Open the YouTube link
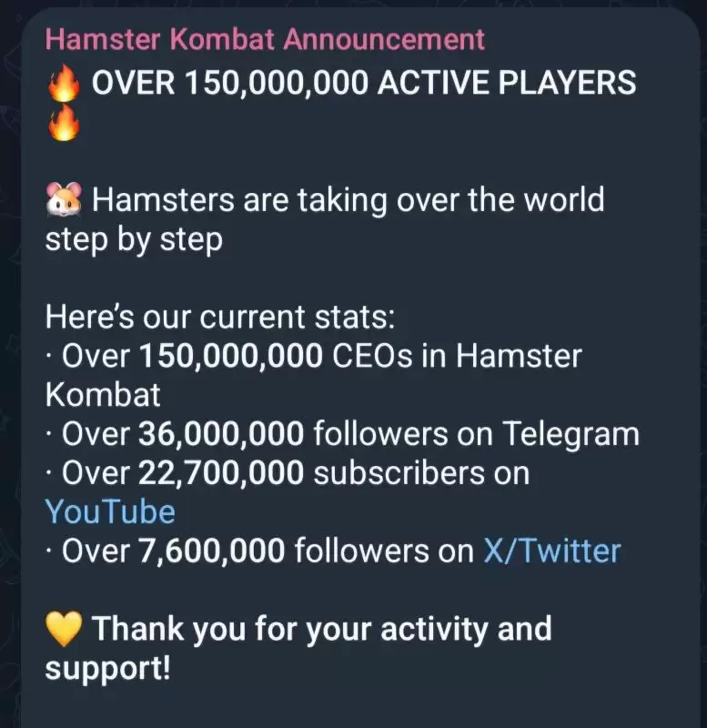Viewport: 707px width, 728px height. pos(109,511)
